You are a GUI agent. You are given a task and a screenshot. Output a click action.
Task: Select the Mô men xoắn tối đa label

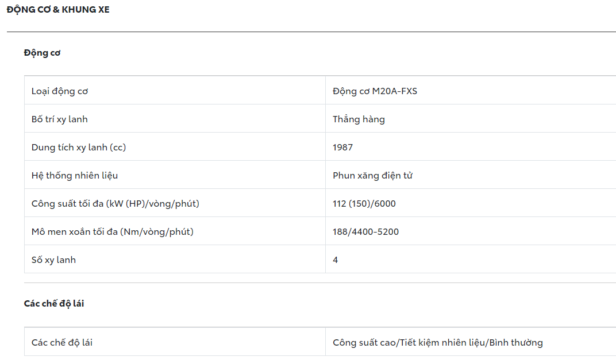113,231
